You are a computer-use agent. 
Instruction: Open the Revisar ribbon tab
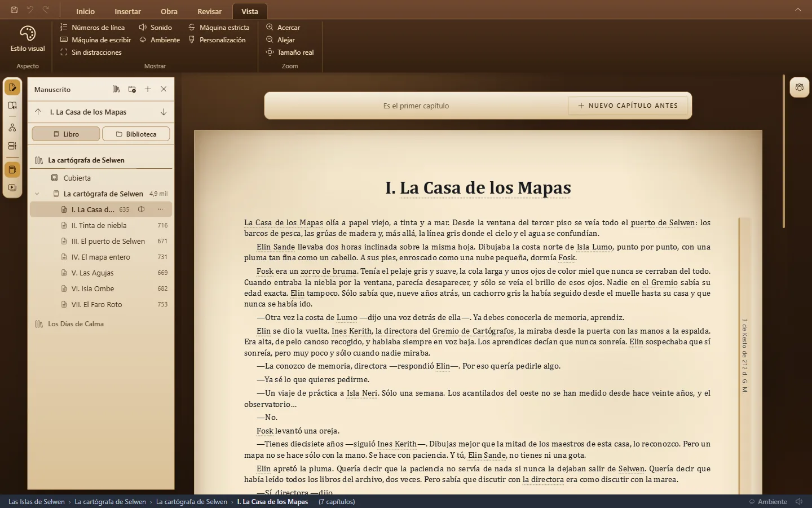(210, 11)
